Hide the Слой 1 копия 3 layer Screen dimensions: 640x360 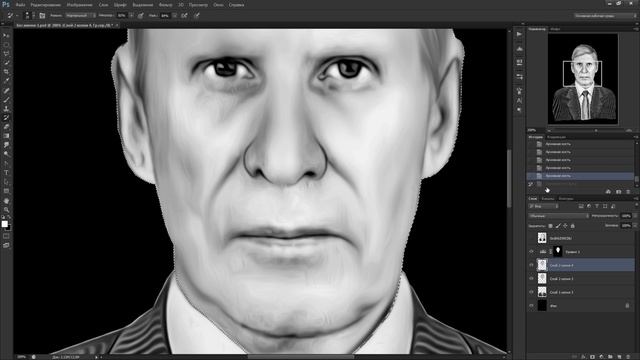click(x=531, y=292)
